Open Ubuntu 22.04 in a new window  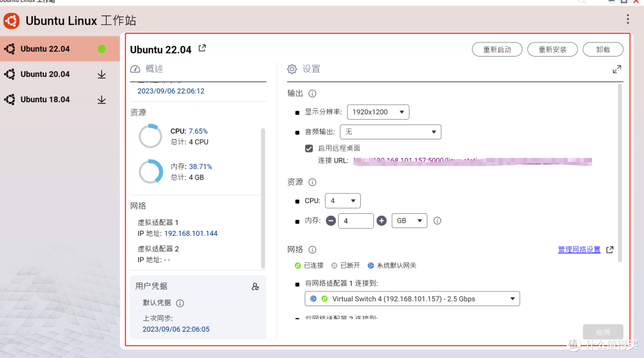pyautogui.click(x=202, y=48)
